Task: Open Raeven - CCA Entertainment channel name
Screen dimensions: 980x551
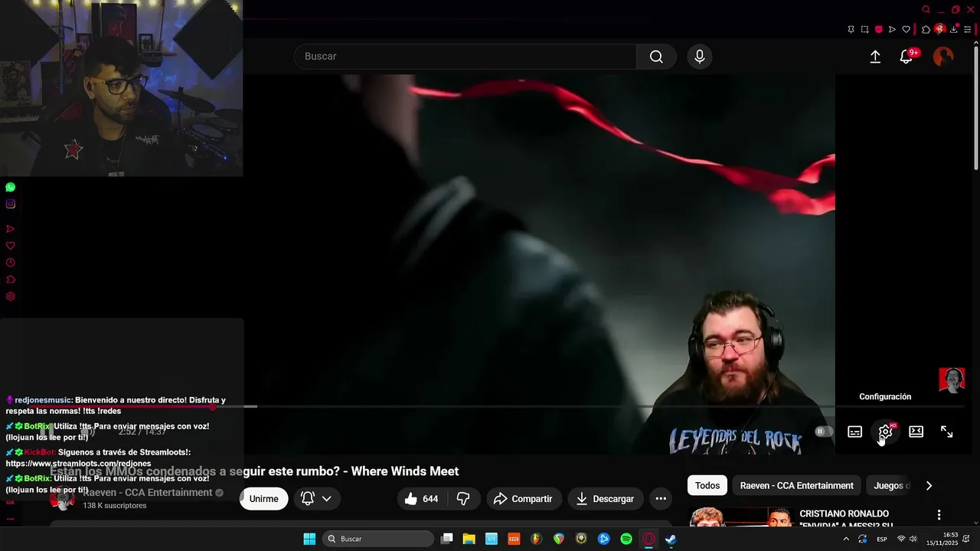Action: pyautogui.click(x=148, y=493)
